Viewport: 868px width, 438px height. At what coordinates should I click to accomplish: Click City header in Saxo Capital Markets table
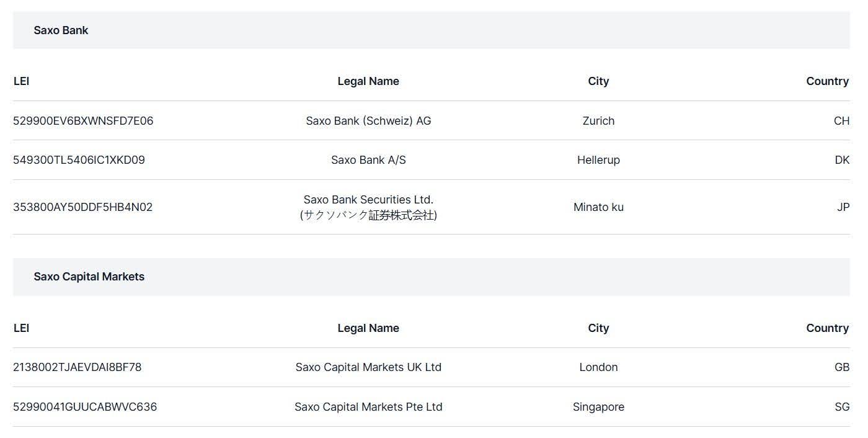tap(598, 328)
